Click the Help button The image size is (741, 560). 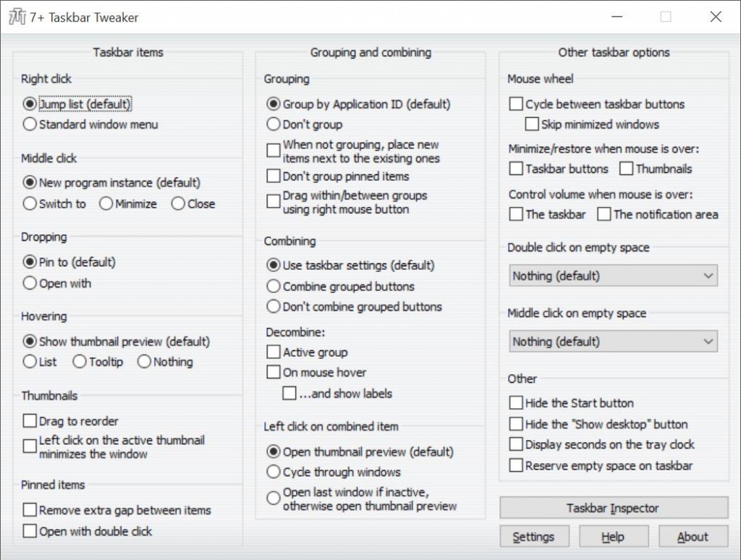(614, 536)
